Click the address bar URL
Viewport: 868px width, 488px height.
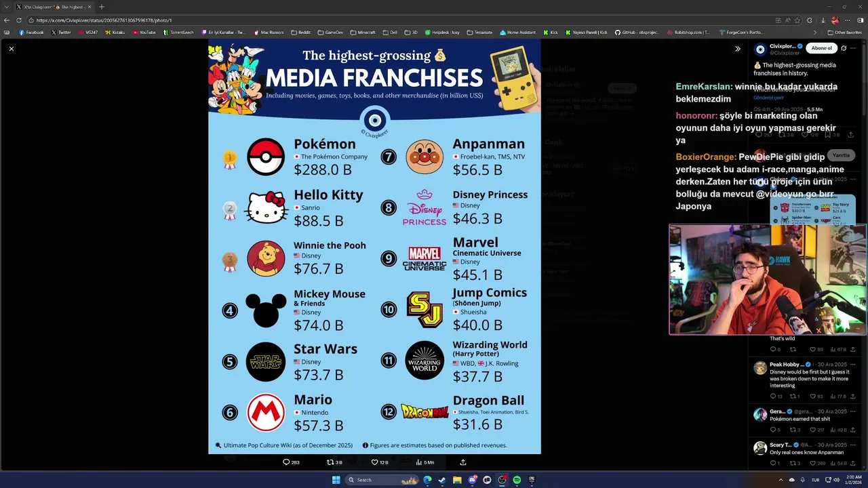coord(104,20)
